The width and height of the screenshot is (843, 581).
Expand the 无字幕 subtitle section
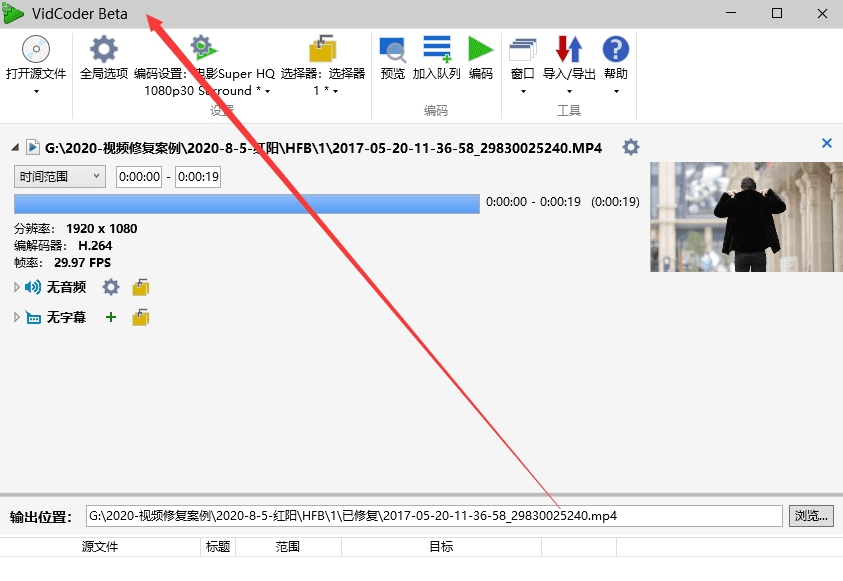pyautogui.click(x=16, y=317)
